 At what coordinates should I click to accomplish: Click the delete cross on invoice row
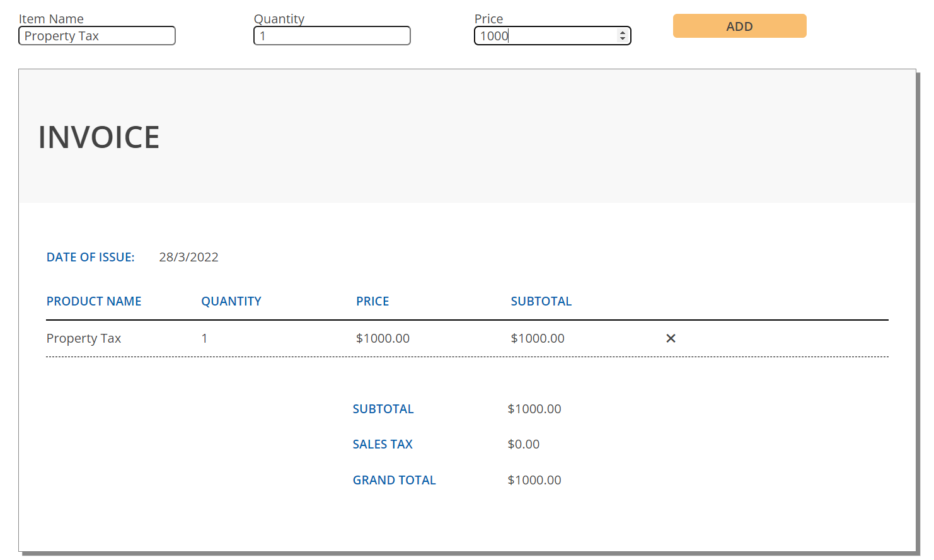670,338
